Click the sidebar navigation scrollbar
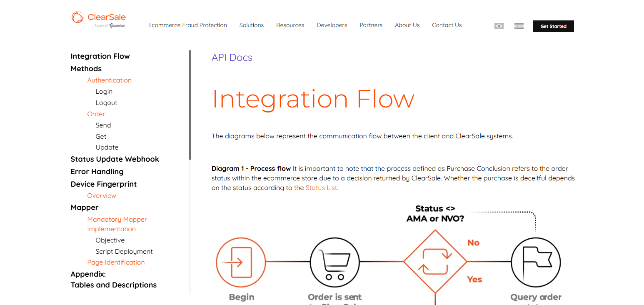This screenshot has height=305, width=644. [190, 105]
